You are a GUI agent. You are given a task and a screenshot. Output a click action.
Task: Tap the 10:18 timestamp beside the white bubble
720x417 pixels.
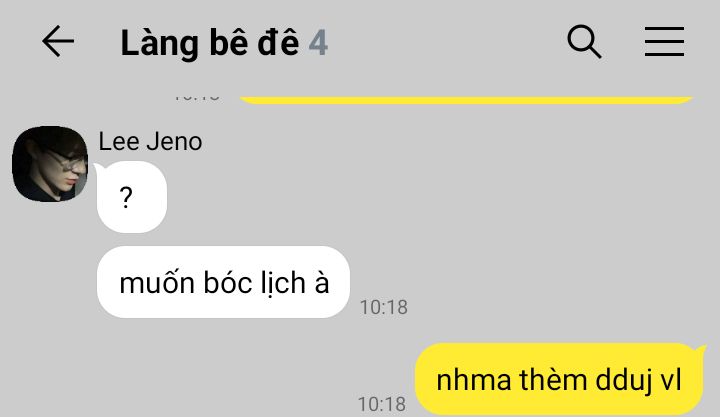383,307
